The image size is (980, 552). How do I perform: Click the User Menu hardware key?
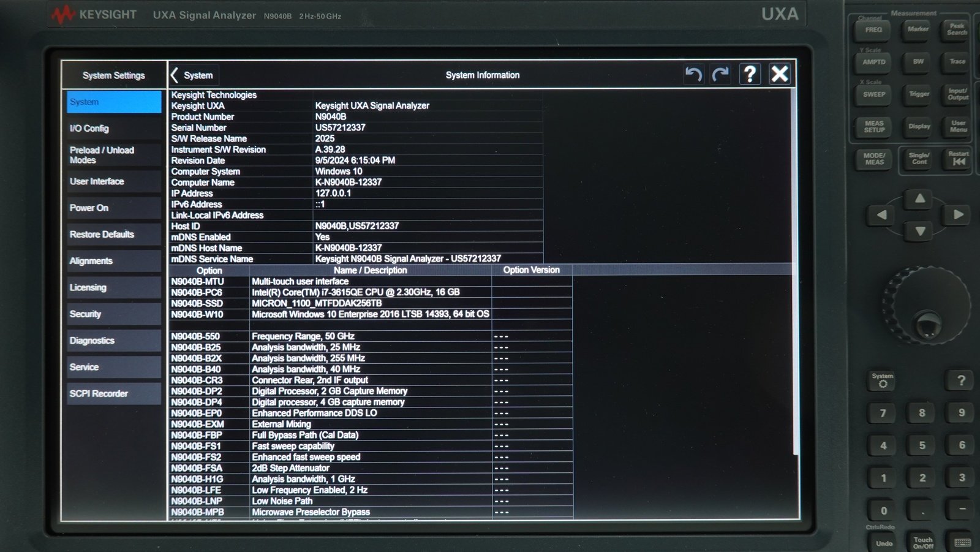click(x=959, y=126)
